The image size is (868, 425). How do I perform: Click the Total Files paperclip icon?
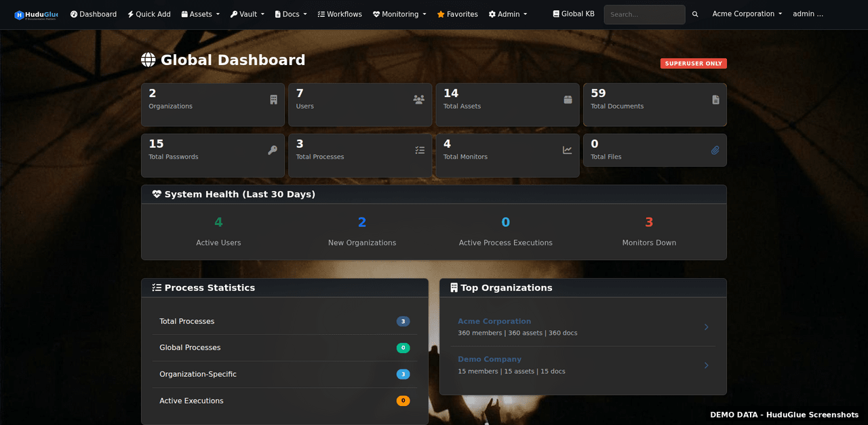715,150
